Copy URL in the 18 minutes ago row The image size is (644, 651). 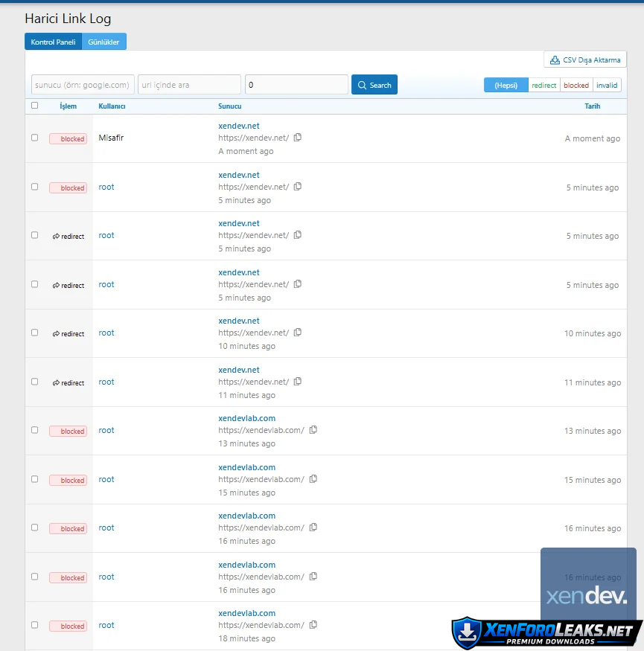coord(313,625)
